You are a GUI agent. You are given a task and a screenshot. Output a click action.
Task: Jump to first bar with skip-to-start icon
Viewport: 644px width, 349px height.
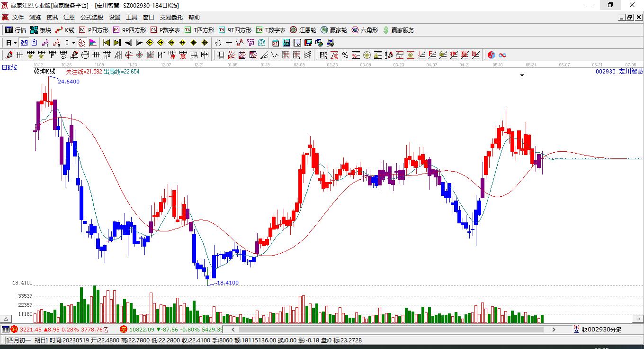point(107,43)
